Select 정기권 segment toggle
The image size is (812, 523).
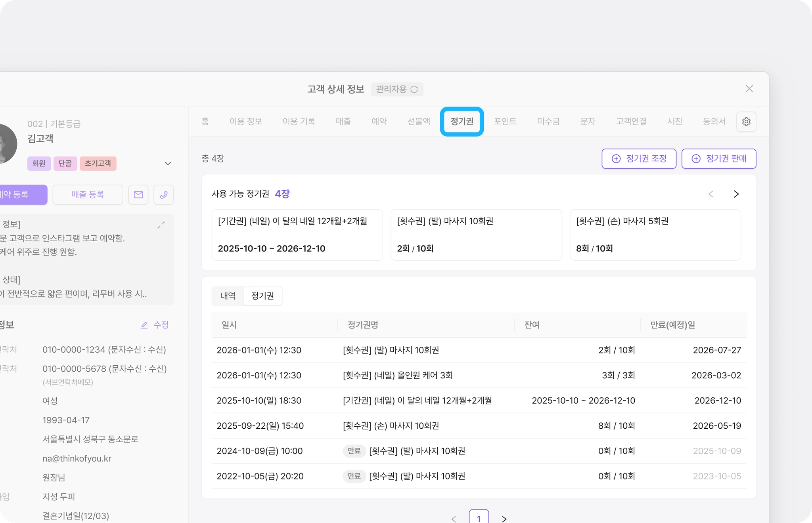pyautogui.click(x=262, y=296)
